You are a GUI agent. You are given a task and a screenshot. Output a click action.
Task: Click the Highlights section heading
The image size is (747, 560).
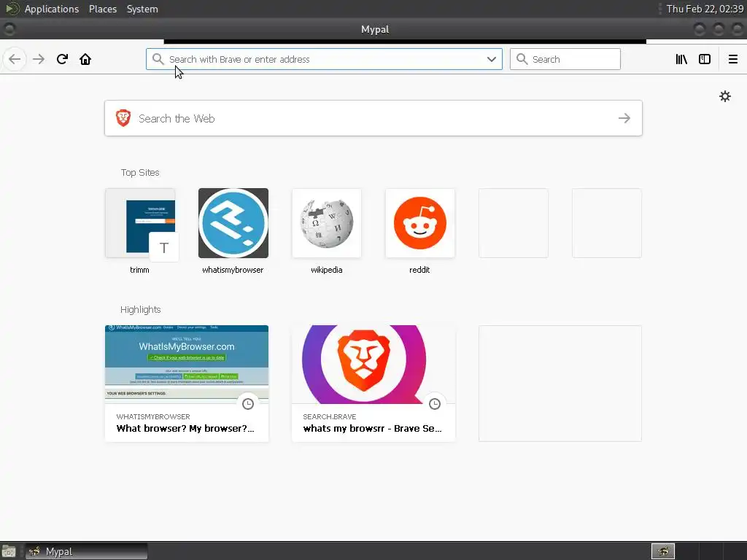pyautogui.click(x=141, y=309)
